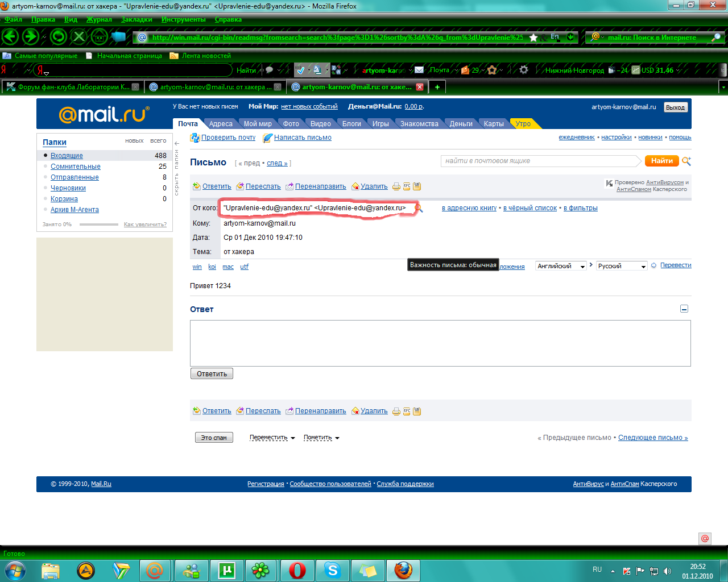Screen dimensions: 728x582
Task: Open the Входящие inbox folder
Action: 67,156
